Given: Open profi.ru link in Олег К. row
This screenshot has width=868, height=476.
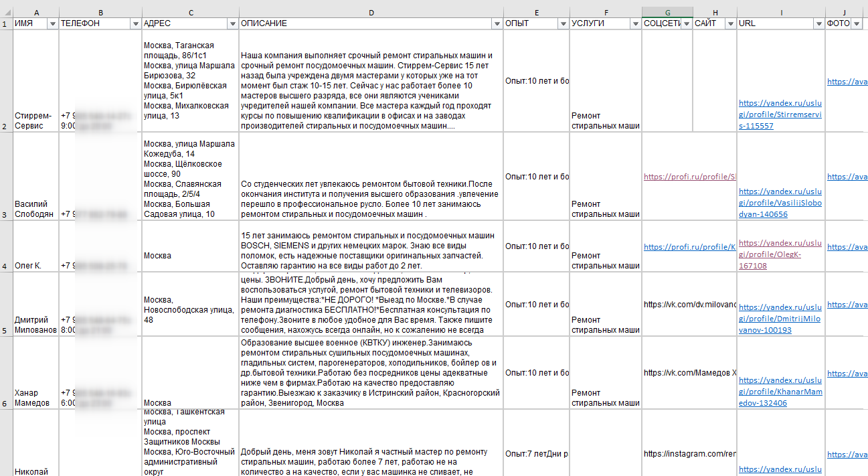Looking at the screenshot, I should pyautogui.click(x=690, y=246).
